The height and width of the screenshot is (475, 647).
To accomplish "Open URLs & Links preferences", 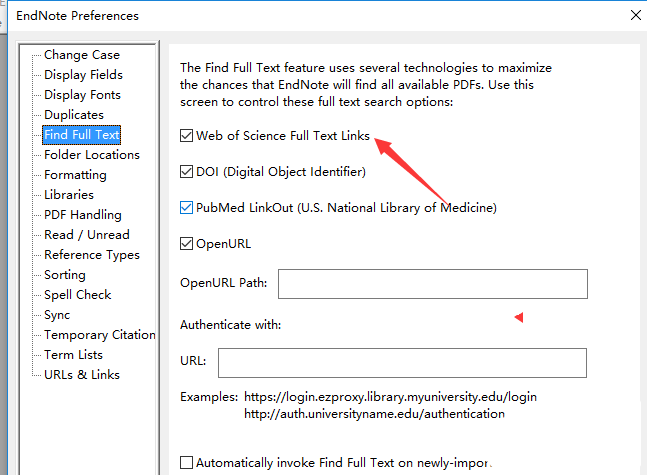I will [81, 375].
